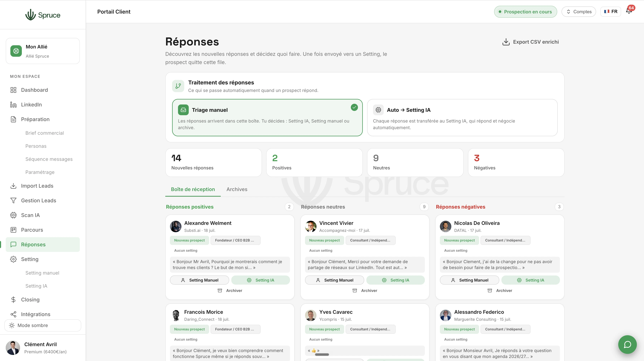Viewport: 644px width, 361px height.
Task: Open the FR language selector
Action: click(x=611, y=11)
